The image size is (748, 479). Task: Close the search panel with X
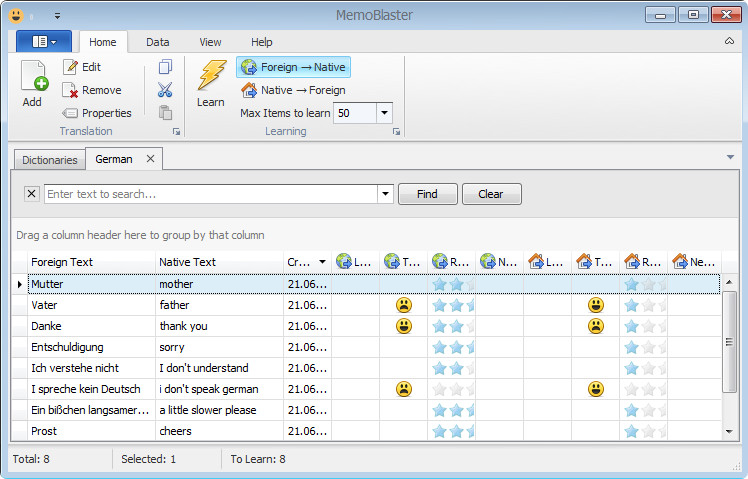click(31, 194)
